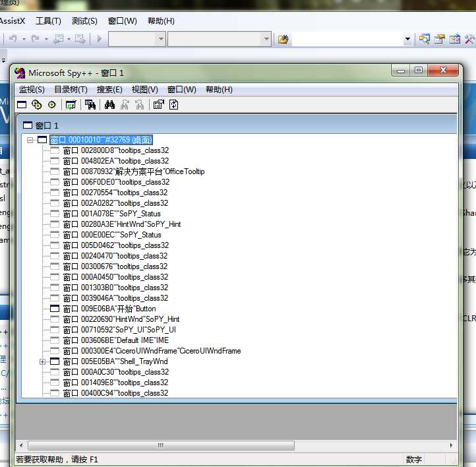Screen dimensions: 476x467
Task: Click the Find Previous binoculars icon
Action: pos(139,105)
